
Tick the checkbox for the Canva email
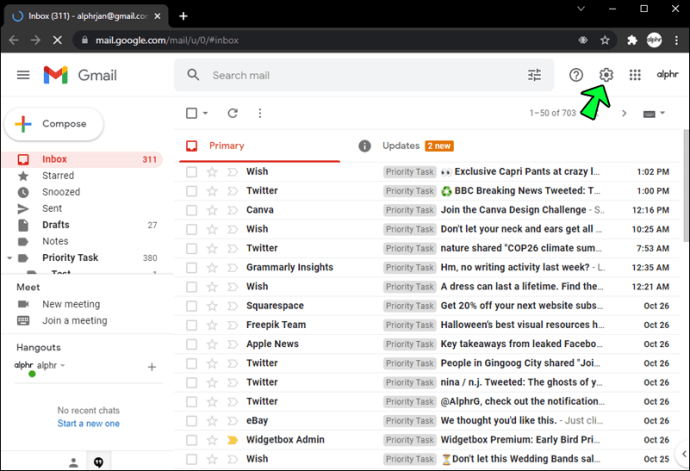tap(191, 210)
